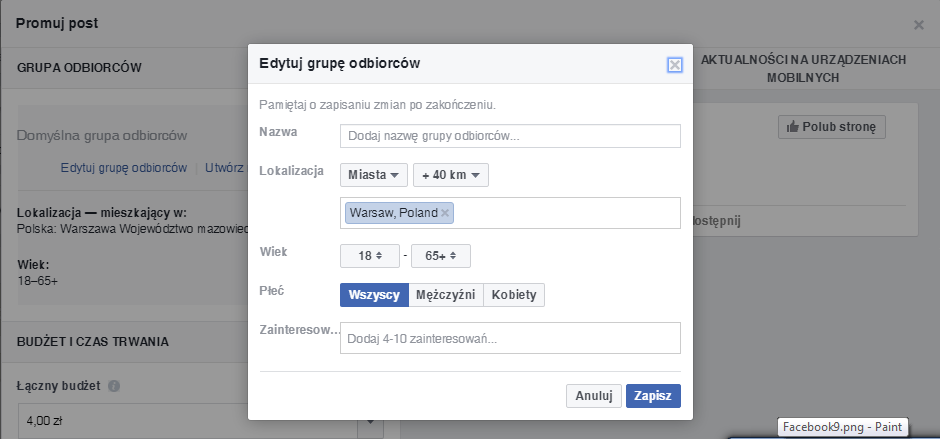Click the Polub stronę button
This screenshot has height=439, width=940.
(x=831, y=127)
